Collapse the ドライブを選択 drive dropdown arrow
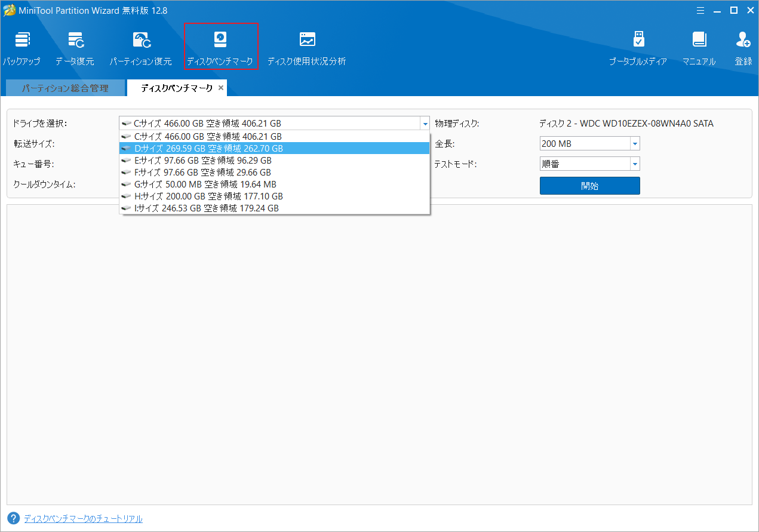Image resolution: width=759 pixels, height=532 pixels. pyautogui.click(x=425, y=124)
